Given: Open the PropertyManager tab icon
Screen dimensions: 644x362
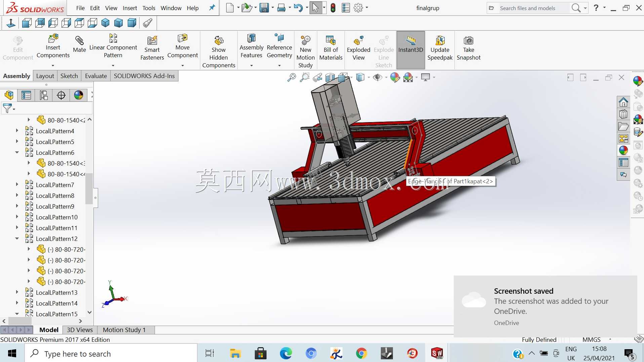Looking at the screenshot, I should (26, 95).
